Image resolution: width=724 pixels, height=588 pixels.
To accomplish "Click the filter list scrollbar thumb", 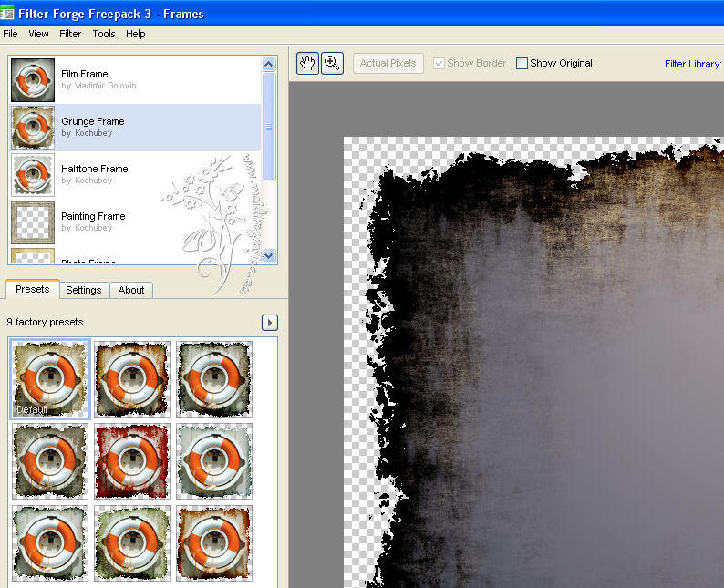I will coord(269,127).
